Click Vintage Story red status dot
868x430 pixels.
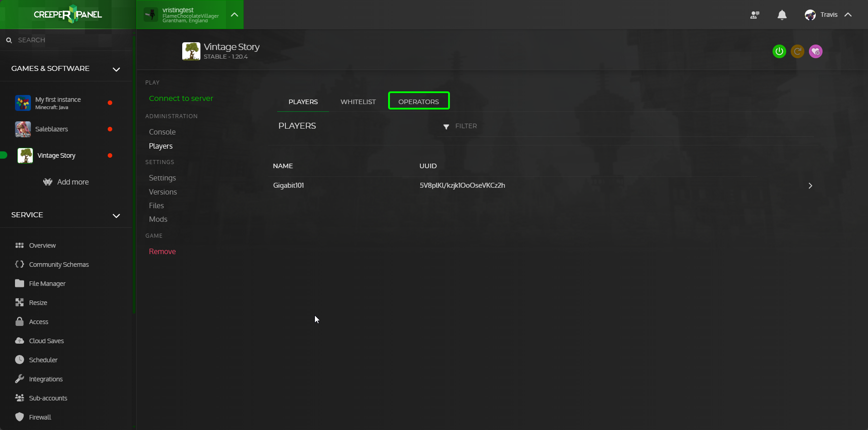(x=110, y=155)
